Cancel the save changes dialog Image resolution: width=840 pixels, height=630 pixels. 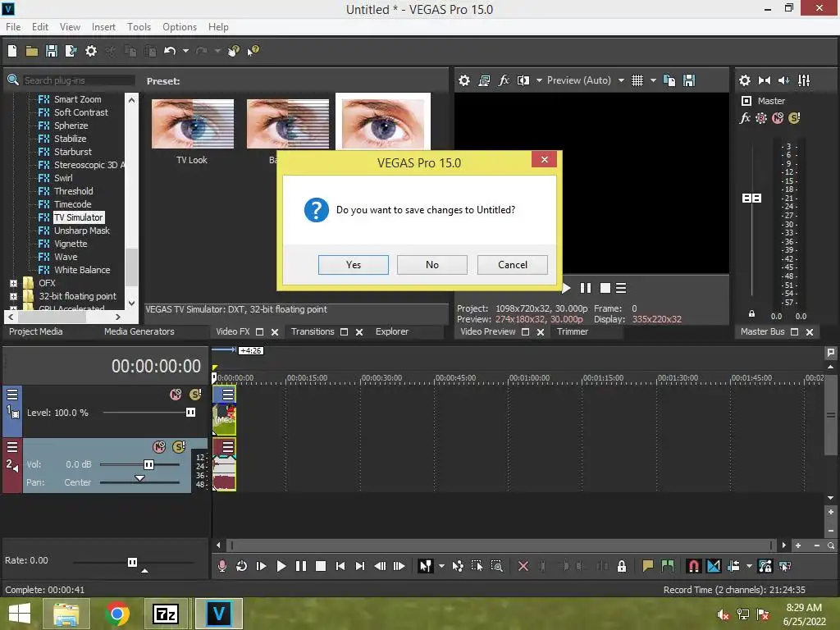[512, 265]
